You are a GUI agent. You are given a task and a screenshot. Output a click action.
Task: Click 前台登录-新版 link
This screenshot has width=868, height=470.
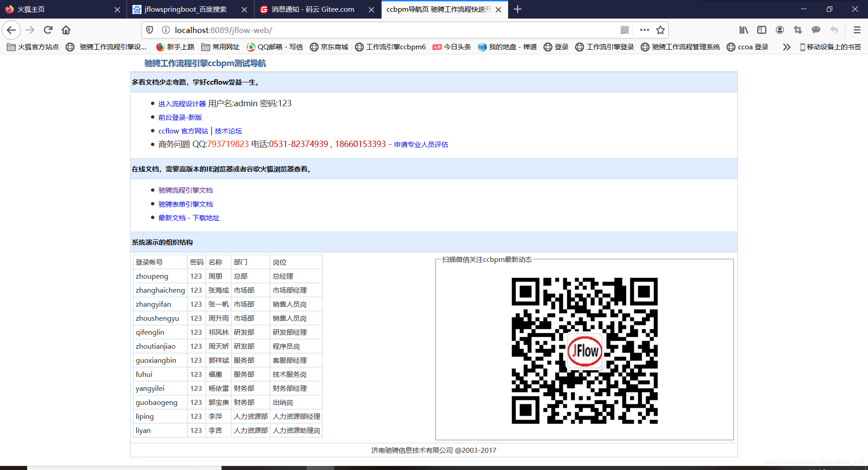(180, 118)
